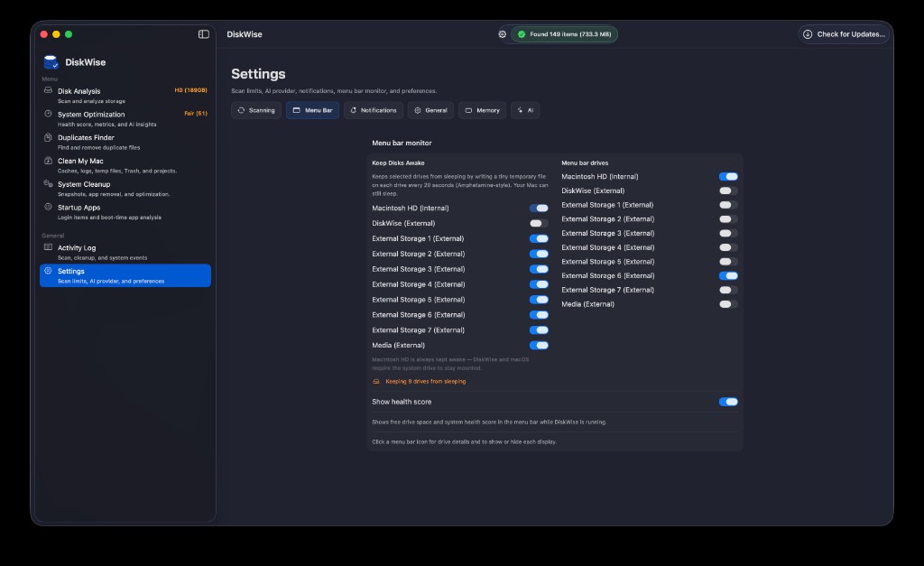Disable Keep Awake for External Storage 1
Screen dimensions: 924x566
(x=539, y=239)
